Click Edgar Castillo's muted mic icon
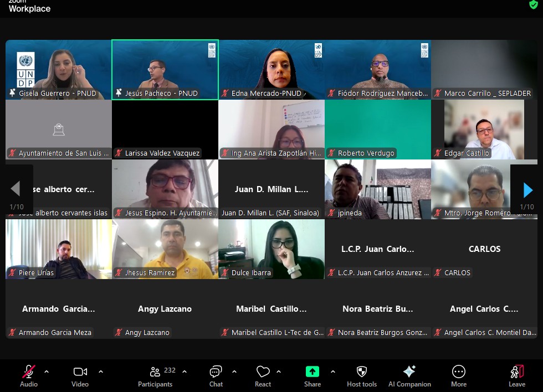The image size is (543, 392). [x=438, y=153]
